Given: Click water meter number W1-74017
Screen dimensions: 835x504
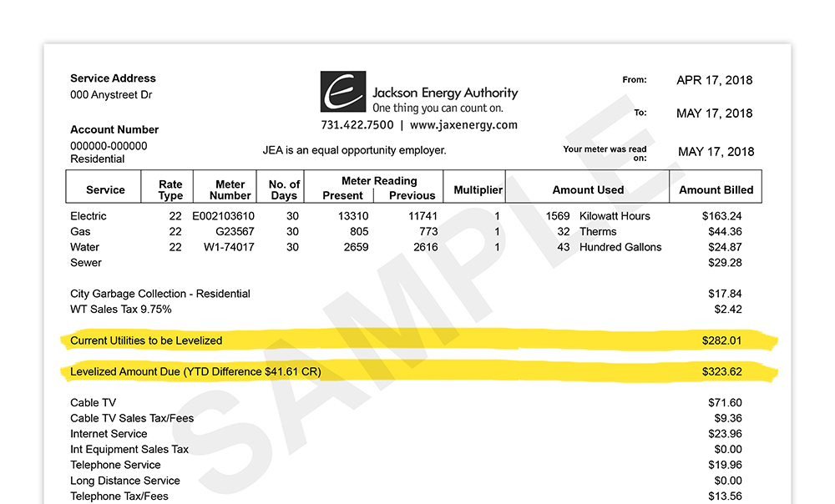Looking at the screenshot, I should (x=229, y=247).
